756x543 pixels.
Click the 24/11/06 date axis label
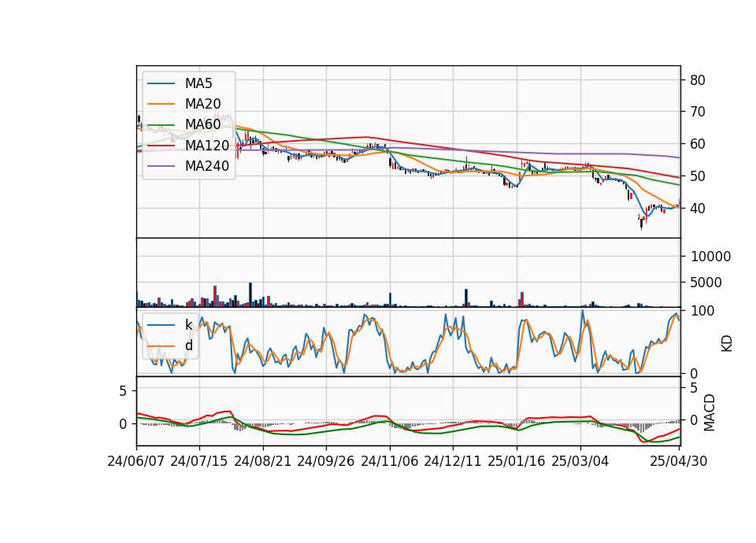[390, 461]
